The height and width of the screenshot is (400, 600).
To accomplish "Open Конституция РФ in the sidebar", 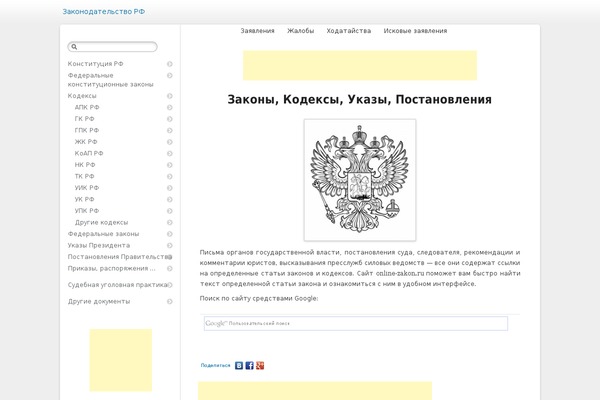I will (x=95, y=64).
